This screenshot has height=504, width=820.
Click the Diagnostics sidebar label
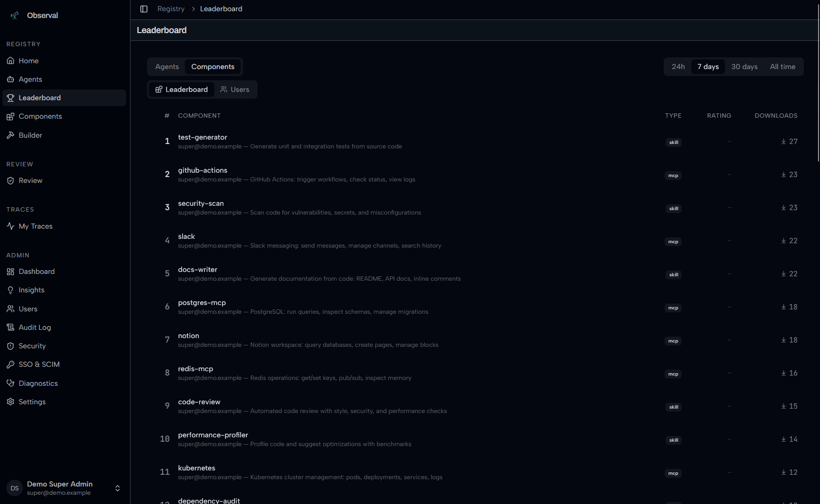[x=38, y=383]
